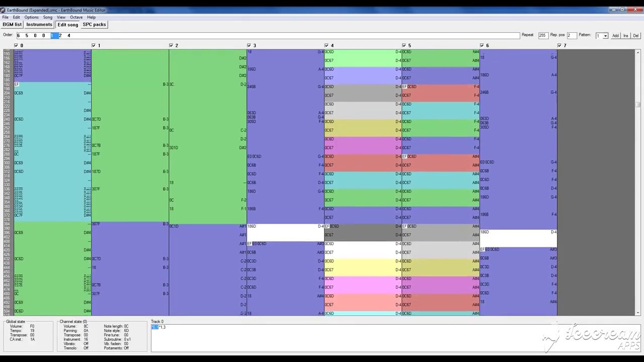Open the Options menu
The image size is (644, 362).
click(x=31, y=17)
